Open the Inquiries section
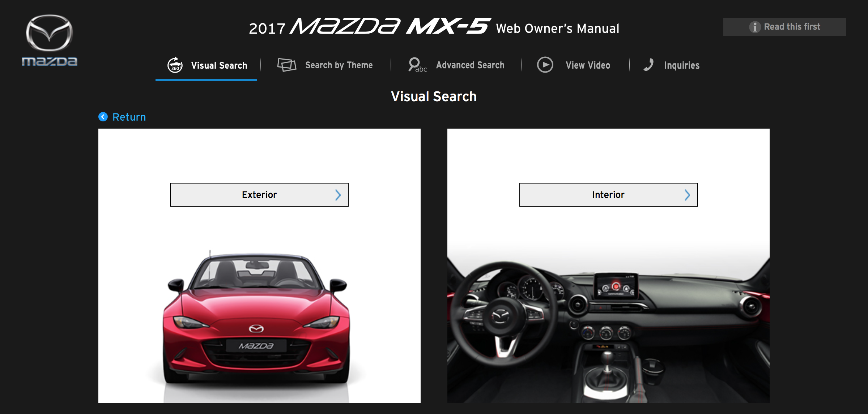The width and height of the screenshot is (868, 414). click(x=671, y=65)
